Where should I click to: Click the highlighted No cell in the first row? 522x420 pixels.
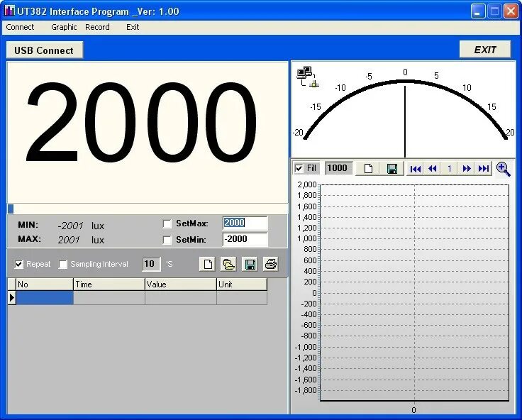tap(45, 297)
